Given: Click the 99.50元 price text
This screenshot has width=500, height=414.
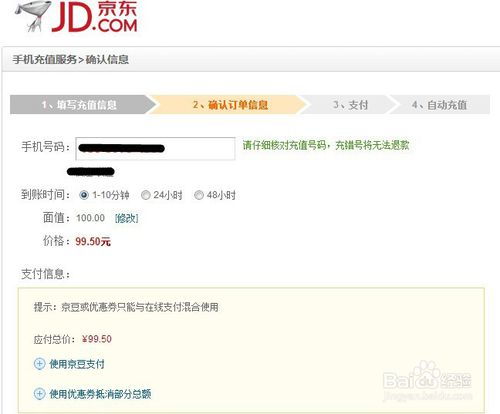Looking at the screenshot, I should [x=93, y=241].
